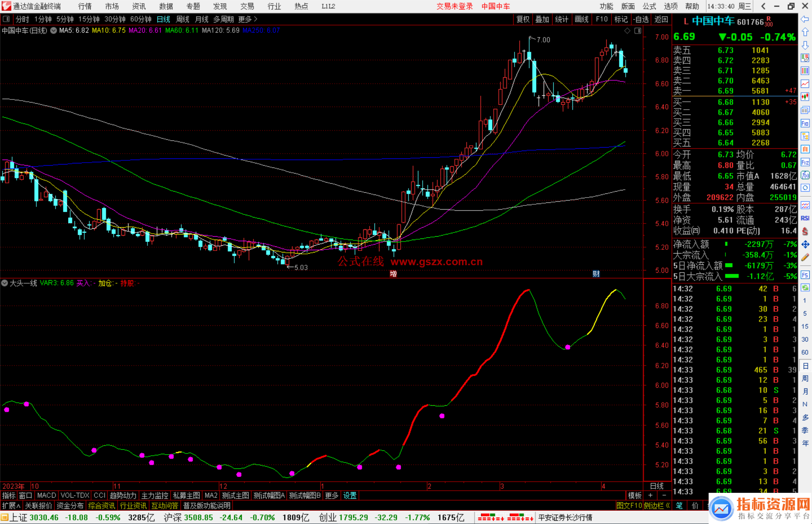Open the 模板 template menu
The width and height of the screenshot is (812, 524).
(x=635, y=495)
